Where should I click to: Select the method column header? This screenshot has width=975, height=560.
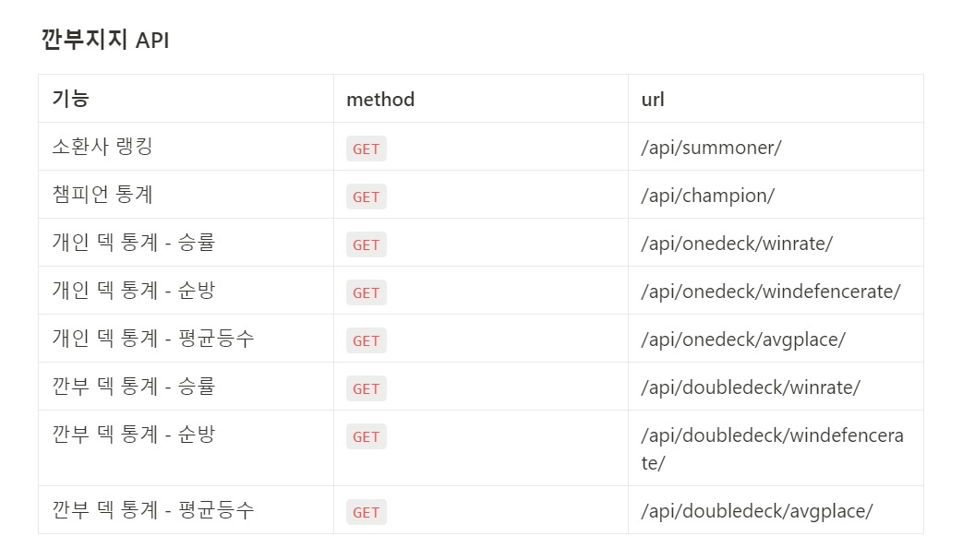[x=380, y=99]
